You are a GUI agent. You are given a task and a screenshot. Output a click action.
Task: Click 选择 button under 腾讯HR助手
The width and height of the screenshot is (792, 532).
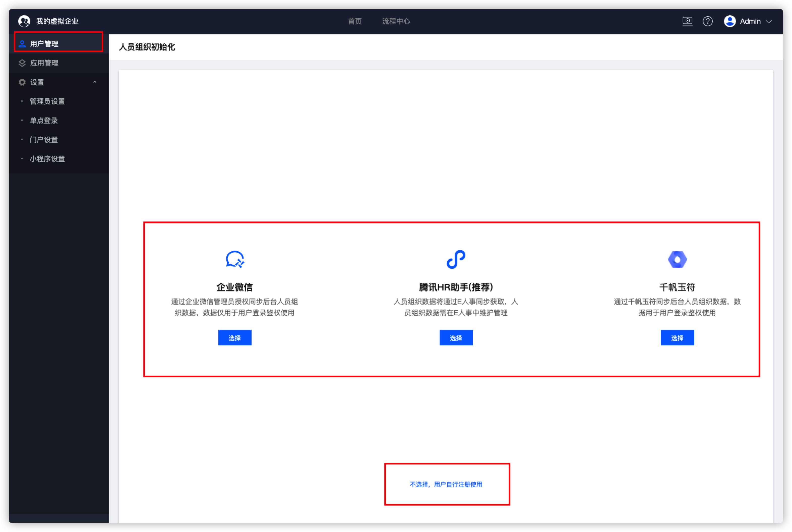[456, 338]
